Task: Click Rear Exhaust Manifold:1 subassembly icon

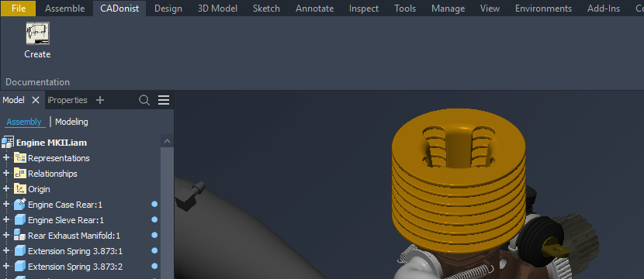Action: click(x=19, y=236)
